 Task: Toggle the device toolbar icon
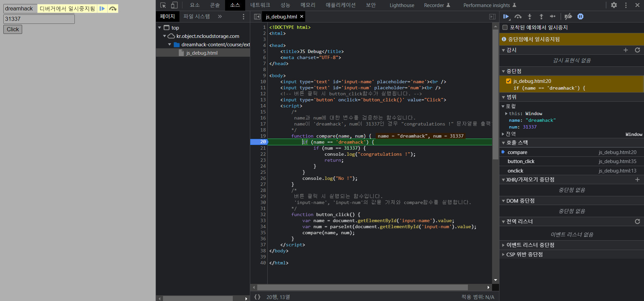[x=174, y=5]
